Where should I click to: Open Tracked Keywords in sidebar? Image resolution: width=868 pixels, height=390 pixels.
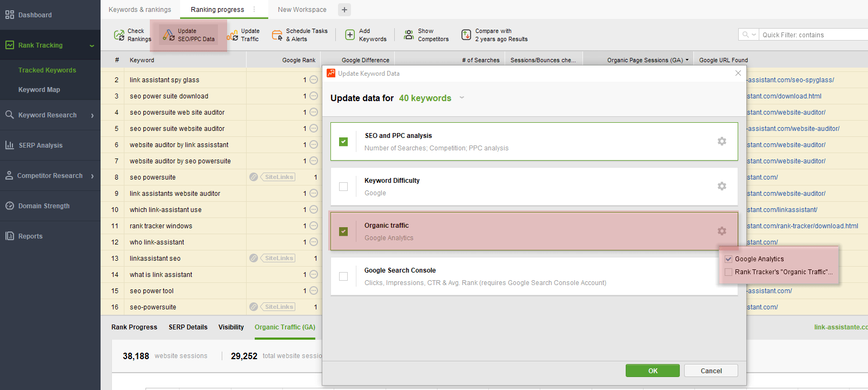point(47,70)
